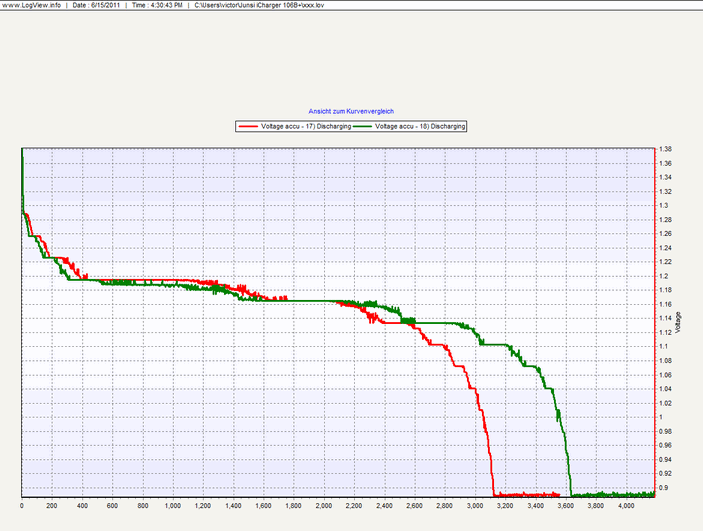Click the 4,000 label on the x-axis
Screen dimensions: 703x531
625,507
